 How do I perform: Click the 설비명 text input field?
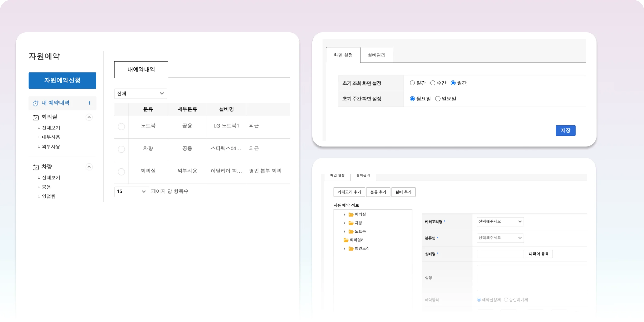point(500,254)
